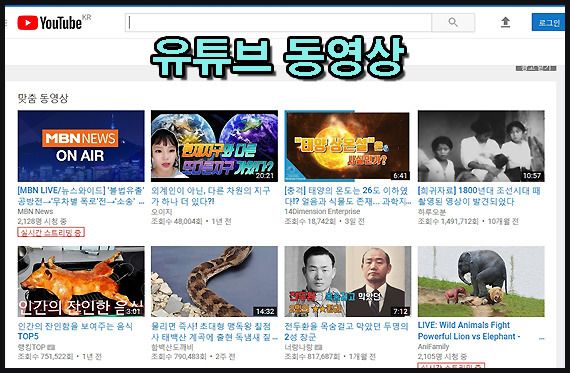Image resolution: width=570 pixels, height=373 pixels.
Task: Click the '조회수 48,004회' view count
Action: pyautogui.click(x=176, y=221)
